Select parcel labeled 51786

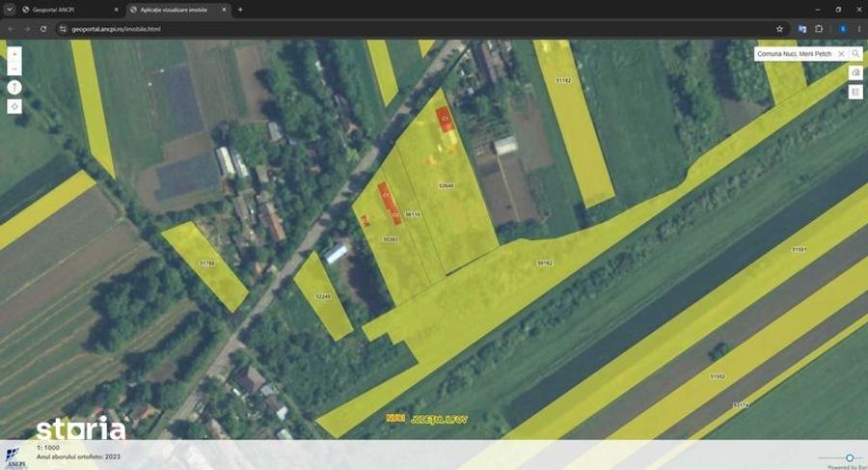tap(207, 263)
